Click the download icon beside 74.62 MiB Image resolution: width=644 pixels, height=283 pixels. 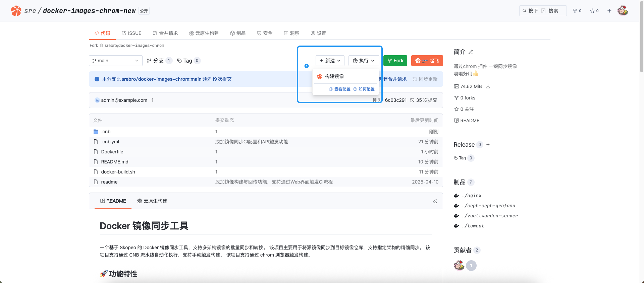pyautogui.click(x=488, y=86)
